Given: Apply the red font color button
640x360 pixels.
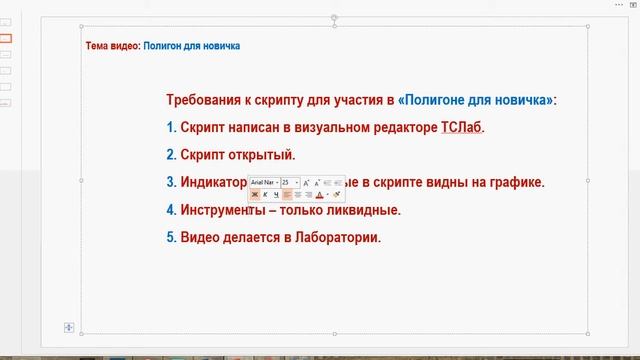Looking at the screenshot, I should click(320, 195).
